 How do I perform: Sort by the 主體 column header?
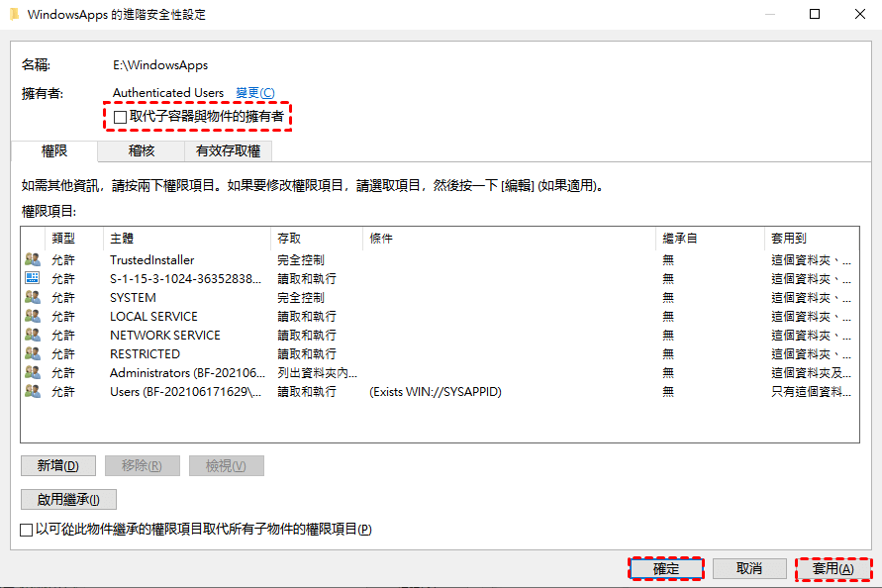[187, 238]
